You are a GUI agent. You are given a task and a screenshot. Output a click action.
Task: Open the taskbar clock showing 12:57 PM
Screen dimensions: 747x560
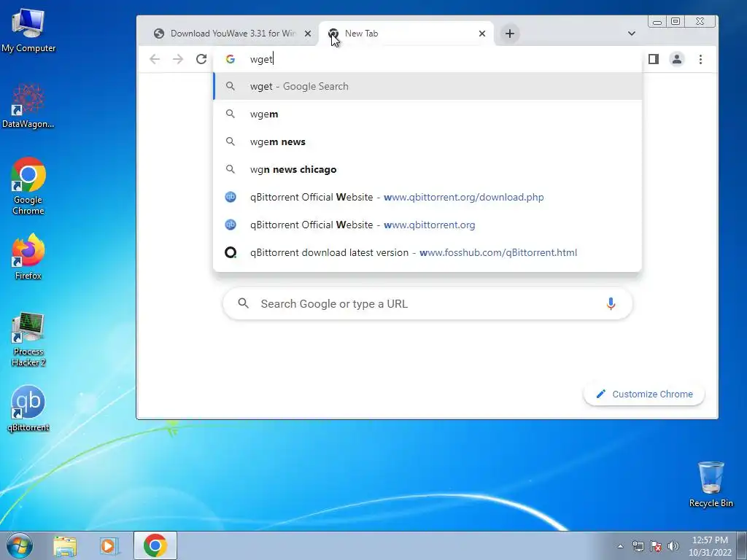710,545
